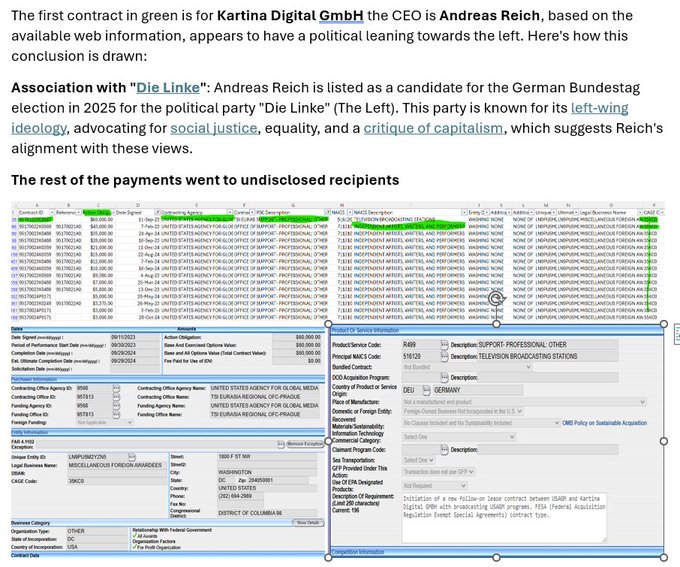Expand the Domestic or Foreign Entity dropdown
The width and height of the screenshot is (680, 567).
520,411
